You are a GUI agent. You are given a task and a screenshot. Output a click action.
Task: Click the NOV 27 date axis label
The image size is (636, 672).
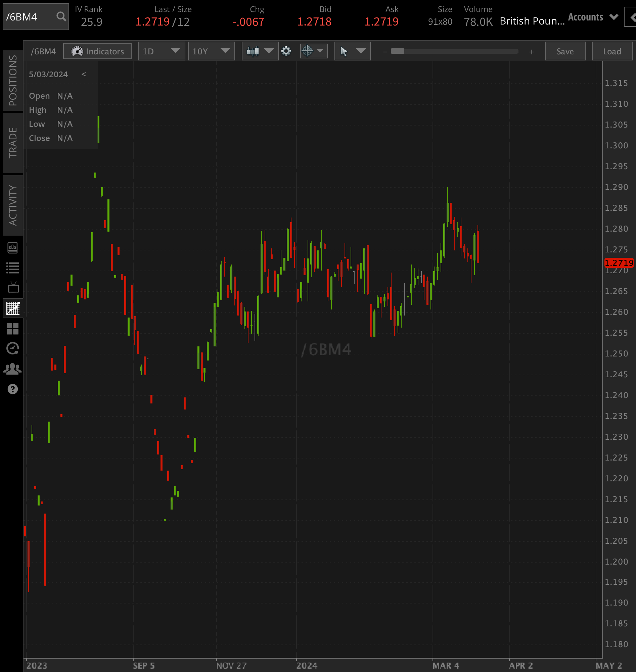coord(232,666)
